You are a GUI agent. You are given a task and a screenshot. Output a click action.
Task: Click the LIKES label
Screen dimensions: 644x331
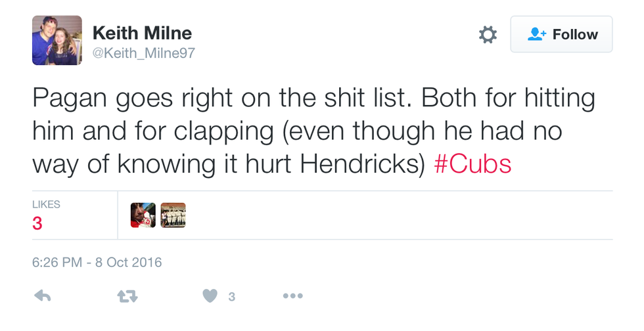tap(46, 205)
